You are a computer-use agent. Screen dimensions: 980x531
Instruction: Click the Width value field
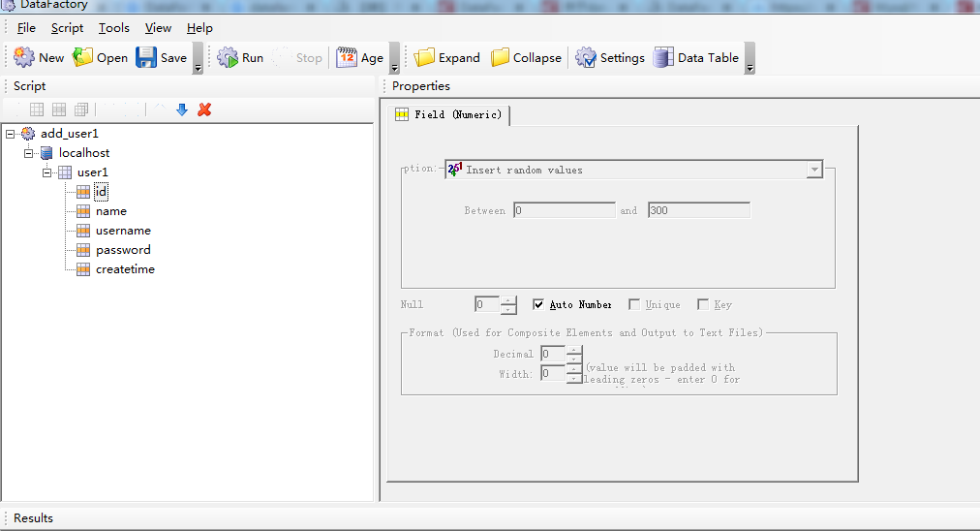coord(553,373)
